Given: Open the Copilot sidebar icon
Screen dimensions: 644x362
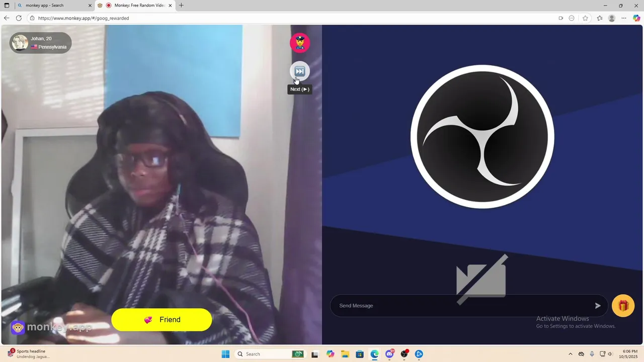Looking at the screenshot, I should tap(636, 18).
